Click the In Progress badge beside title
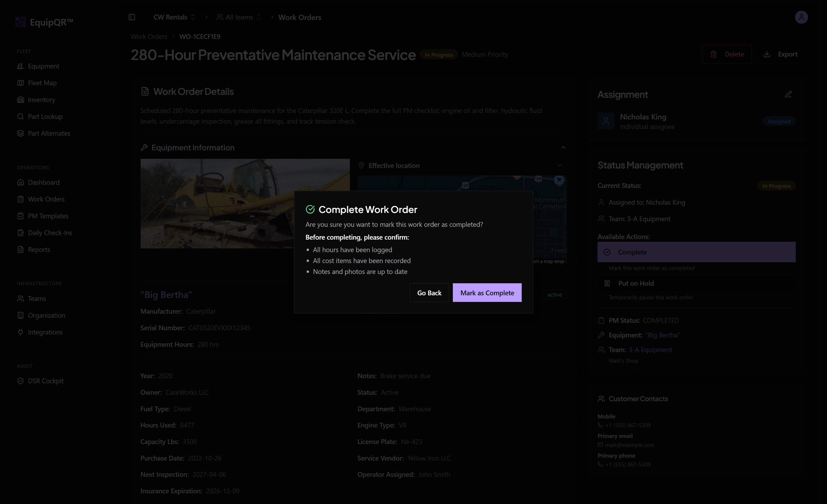Screen dimensions: 827x504 click(439, 55)
